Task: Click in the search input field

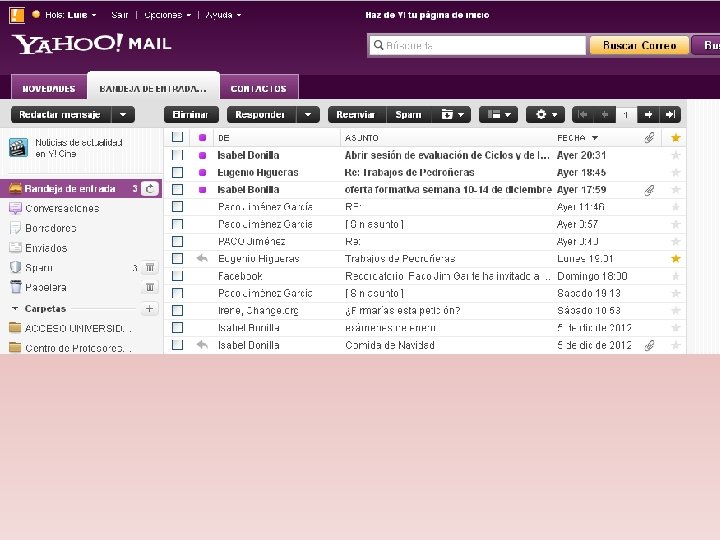Action: pyautogui.click(x=478, y=45)
